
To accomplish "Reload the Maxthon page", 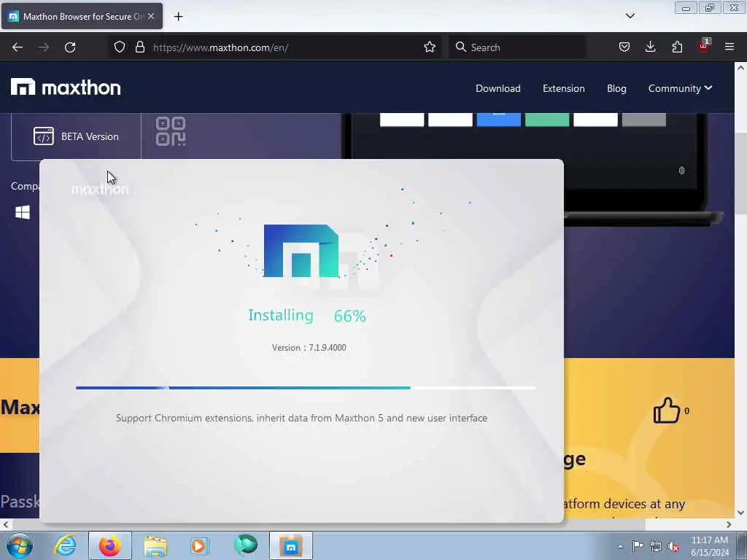I will click(70, 47).
